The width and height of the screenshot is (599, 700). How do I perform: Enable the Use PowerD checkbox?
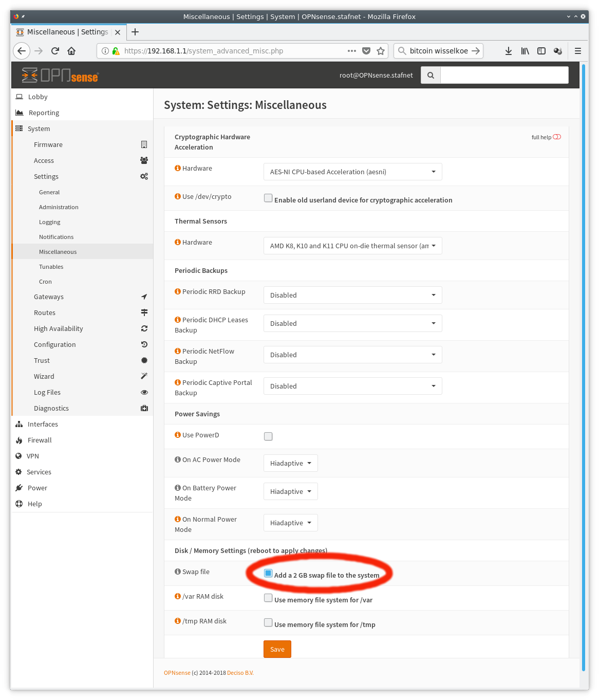(x=268, y=436)
